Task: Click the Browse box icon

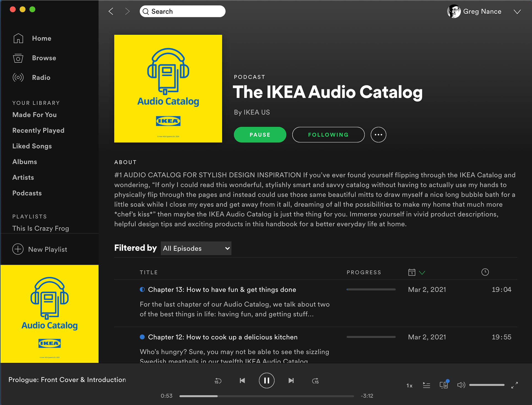Action: click(18, 58)
